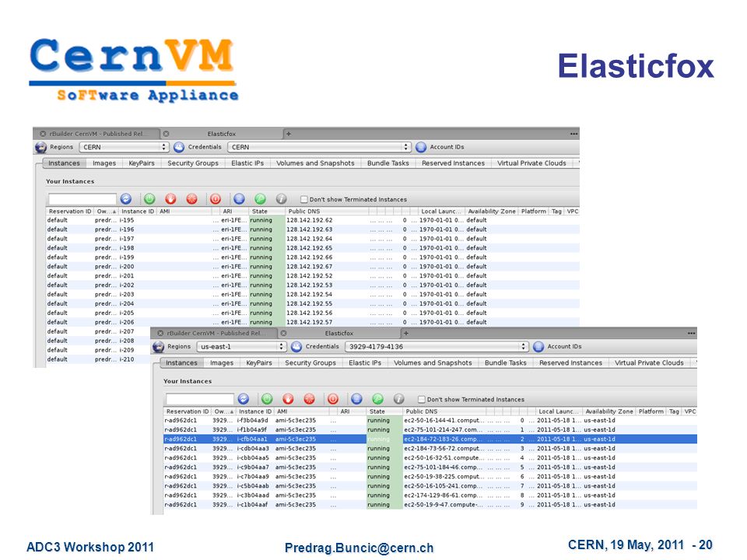Click green power icon in us-east-1 window toolbar

click(267, 399)
